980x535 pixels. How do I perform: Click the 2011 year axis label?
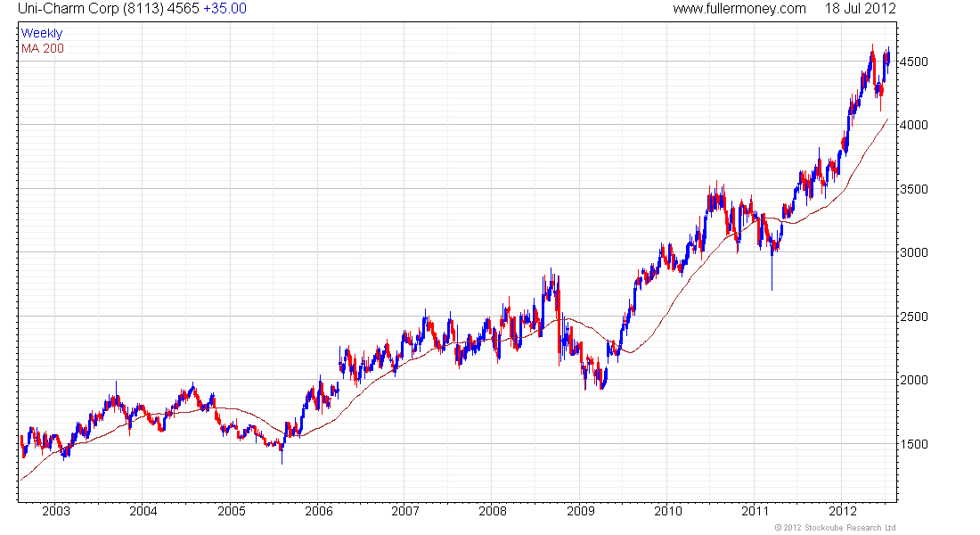[x=755, y=511]
